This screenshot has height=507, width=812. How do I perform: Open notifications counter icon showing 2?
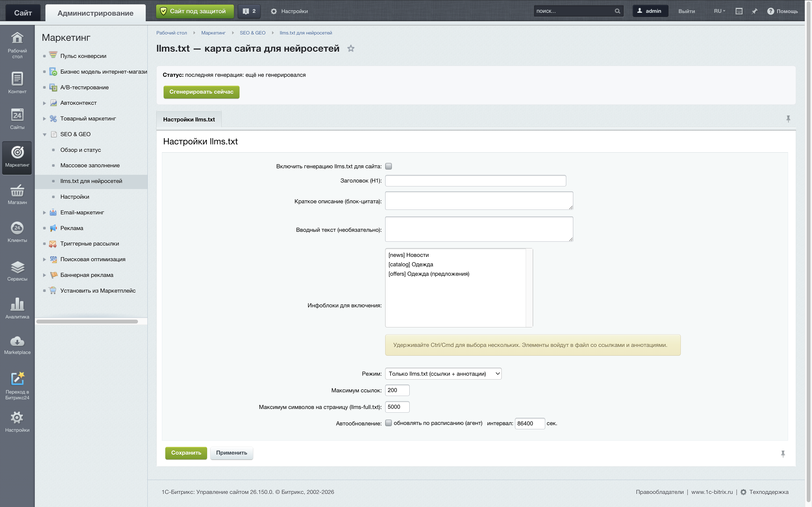(x=249, y=11)
